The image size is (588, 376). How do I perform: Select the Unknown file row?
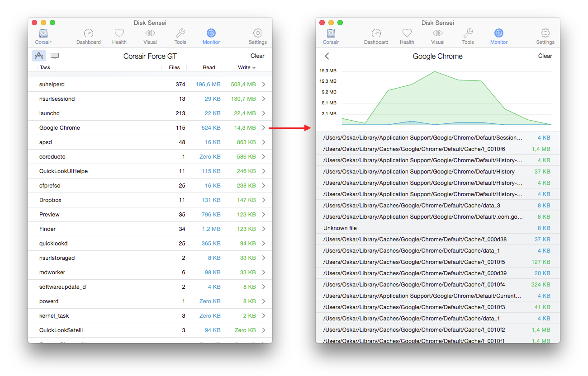[x=438, y=228]
